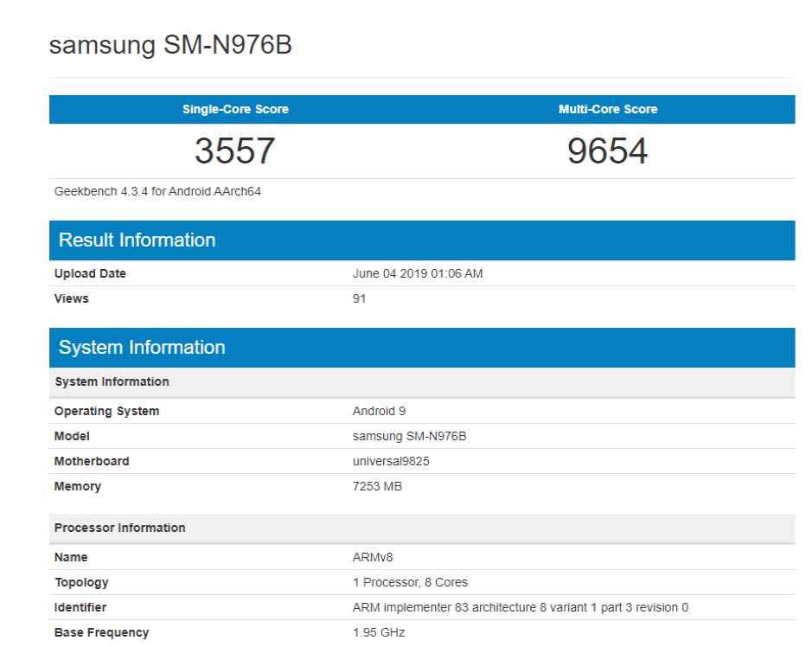This screenshot has width=812, height=647.
Task: Click the Processor Information subheading
Action: [x=119, y=528]
